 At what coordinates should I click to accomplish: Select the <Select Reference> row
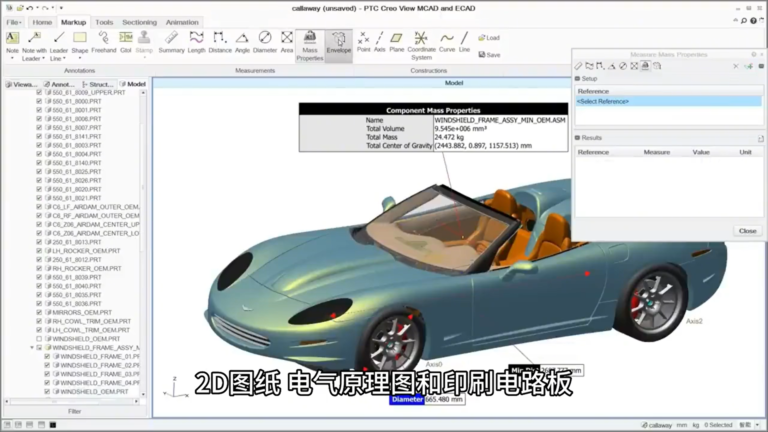click(x=669, y=101)
